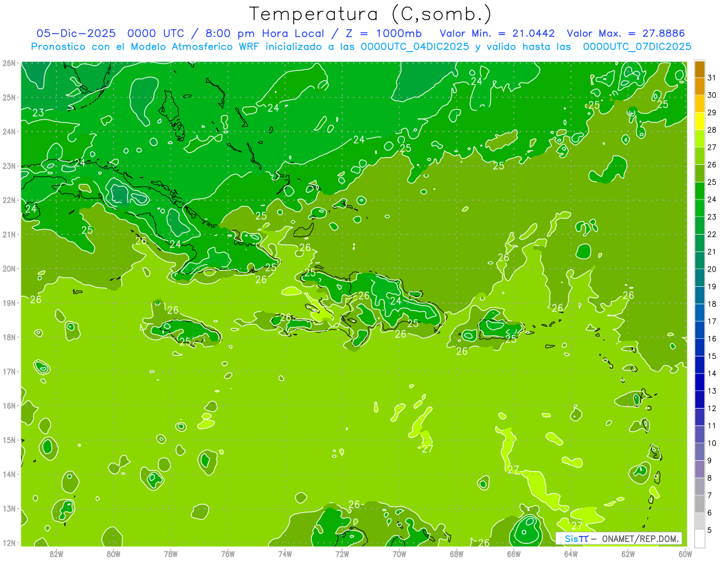
Task: Select the date text "05-Dic-2025"
Action: pos(77,33)
